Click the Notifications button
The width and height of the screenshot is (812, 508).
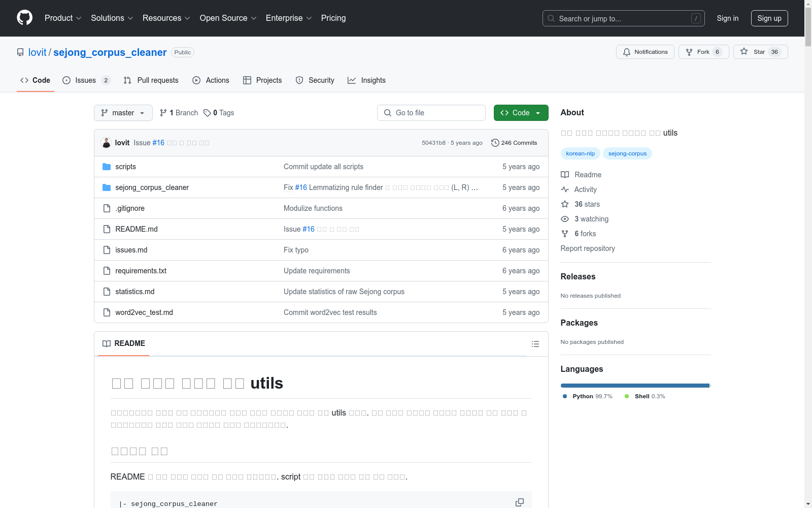click(645, 52)
